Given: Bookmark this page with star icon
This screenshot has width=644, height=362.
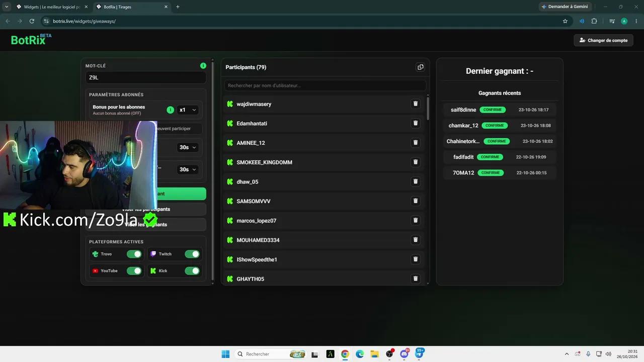Looking at the screenshot, I should [x=565, y=21].
